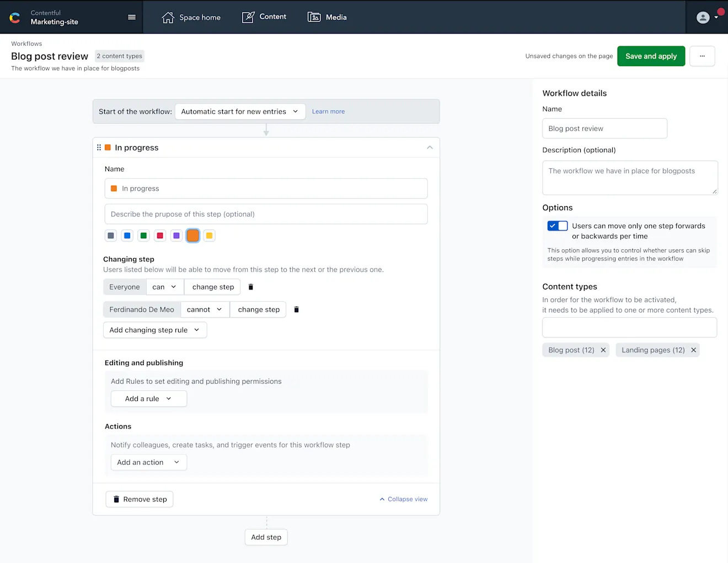Image resolution: width=728 pixels, height=563 pixels.
Task: Click Save and apply button
Action: click(651, 56)
